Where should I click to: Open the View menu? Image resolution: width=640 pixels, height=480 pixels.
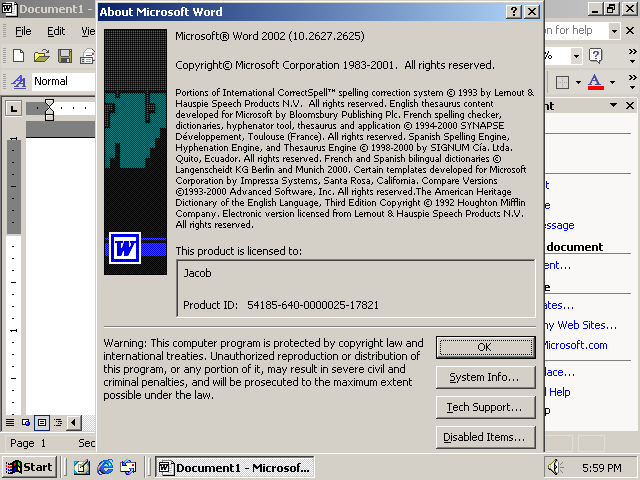coord(88,31)
